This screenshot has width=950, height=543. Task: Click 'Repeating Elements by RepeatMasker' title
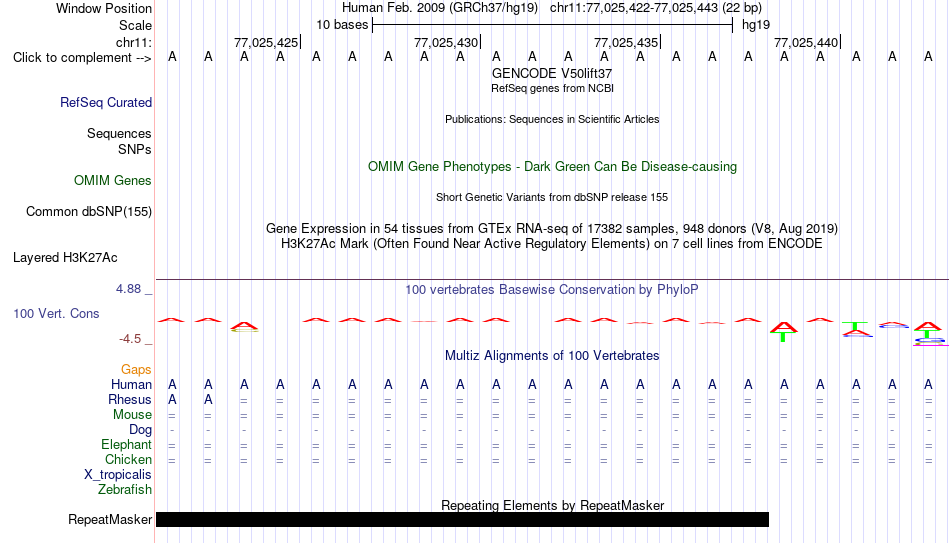click(x=552, y=505)
